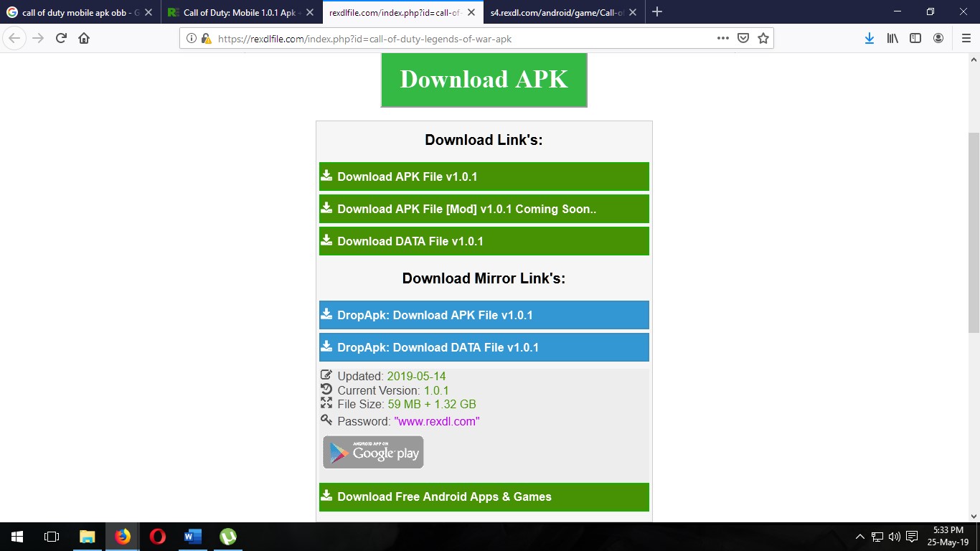The width and height of the screenshot is (980, 551).
Task: Click the Firefox account icon
Action: point(938,38)
